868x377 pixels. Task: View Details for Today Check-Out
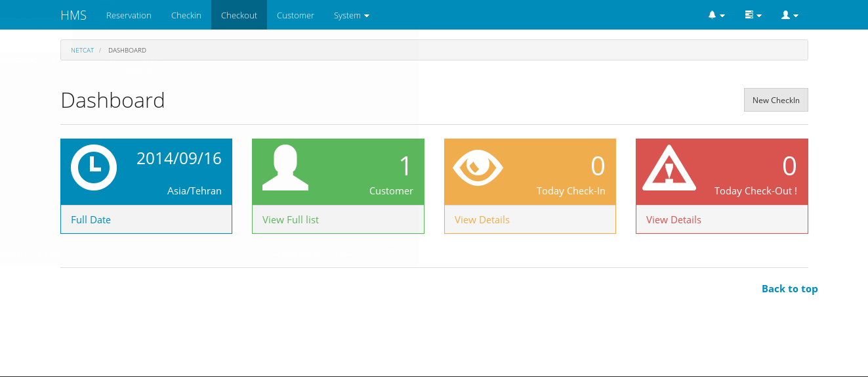coord(674,220)
